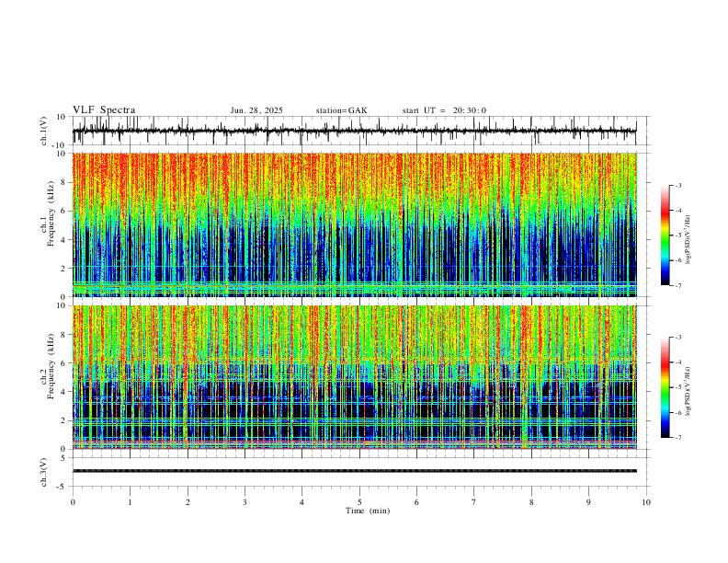Click the '-3' tick on ch.1 colorbar

click(x=677, y=185)
